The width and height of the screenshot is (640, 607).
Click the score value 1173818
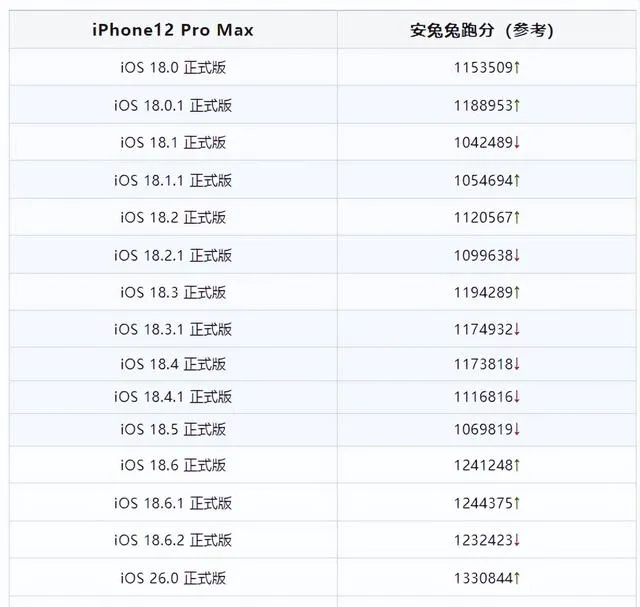click(x=483, y=364)
